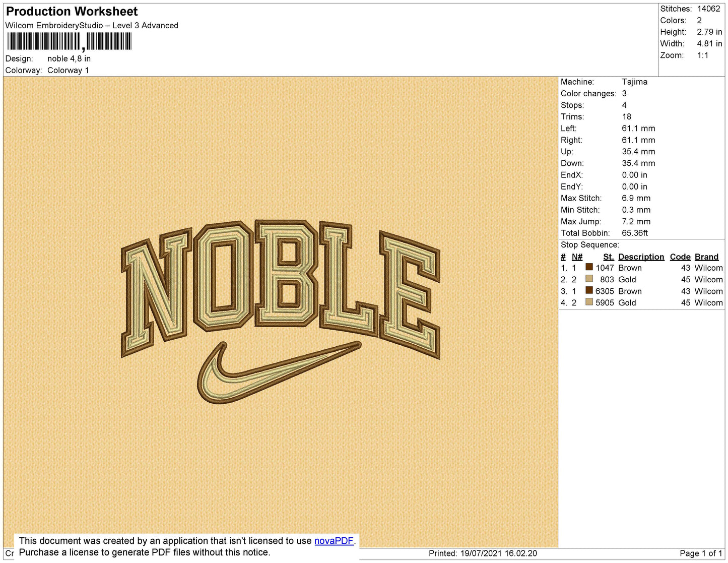Select the Min Stitch value 0.3 mm
This screenshot has height=563, width=728.
pyautogui.click(x=636, y=210)
